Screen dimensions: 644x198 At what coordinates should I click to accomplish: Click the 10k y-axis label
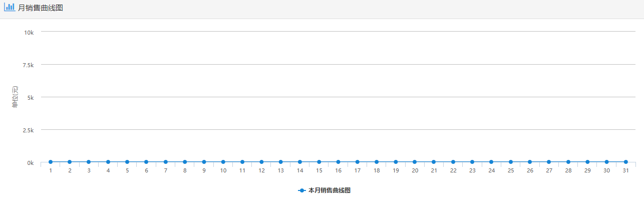coord(29,32)
